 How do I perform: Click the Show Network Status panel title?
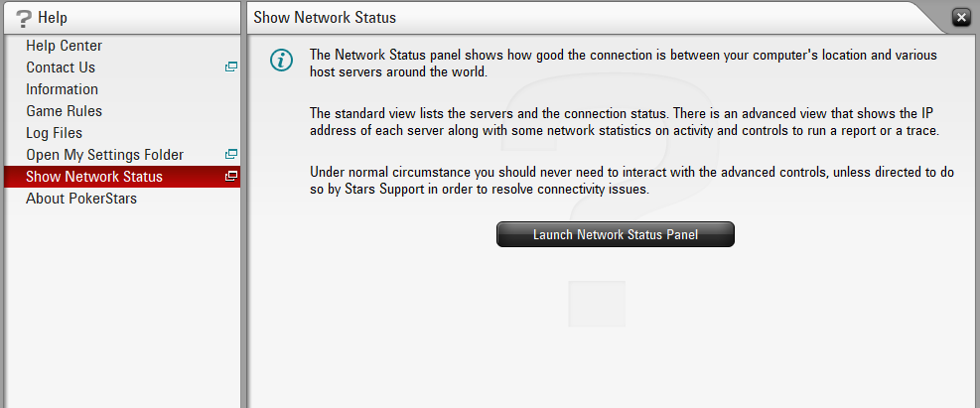coord(325,18)
